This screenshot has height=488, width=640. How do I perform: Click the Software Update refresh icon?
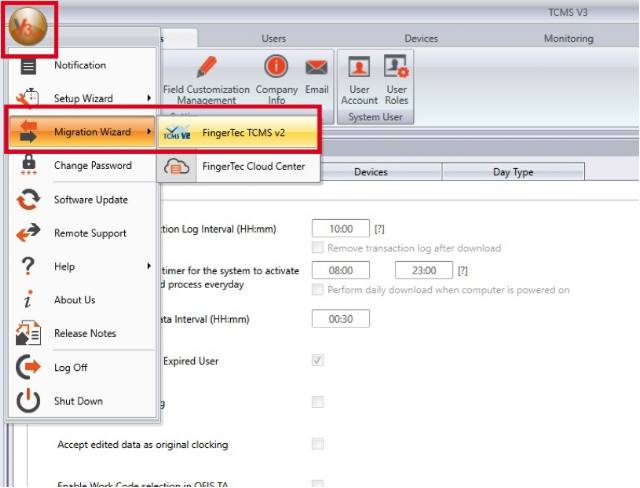(28, 199)
